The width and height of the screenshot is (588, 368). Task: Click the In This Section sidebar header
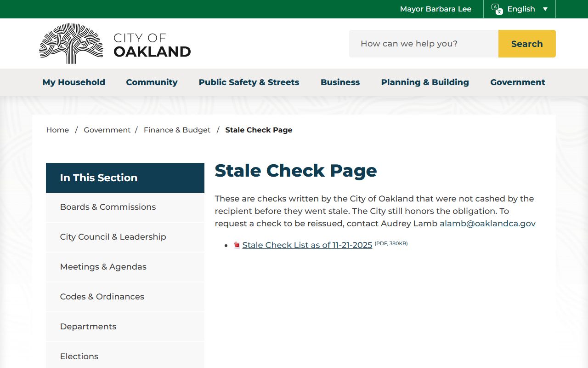(125, 178)
